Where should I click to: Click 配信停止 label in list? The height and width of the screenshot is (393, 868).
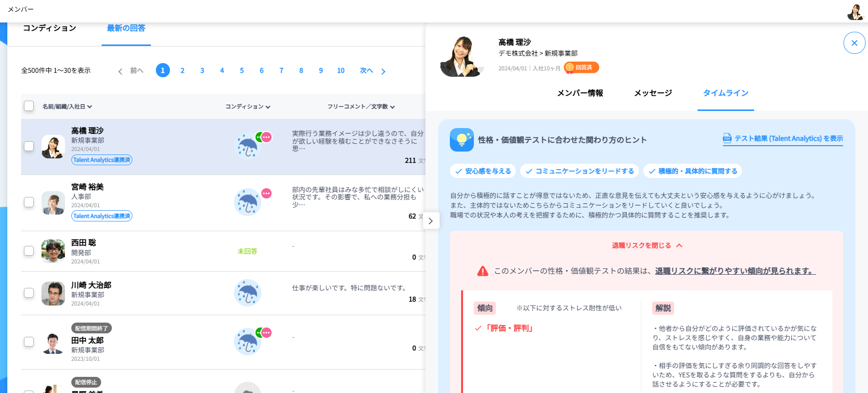[x=86, y=382]
